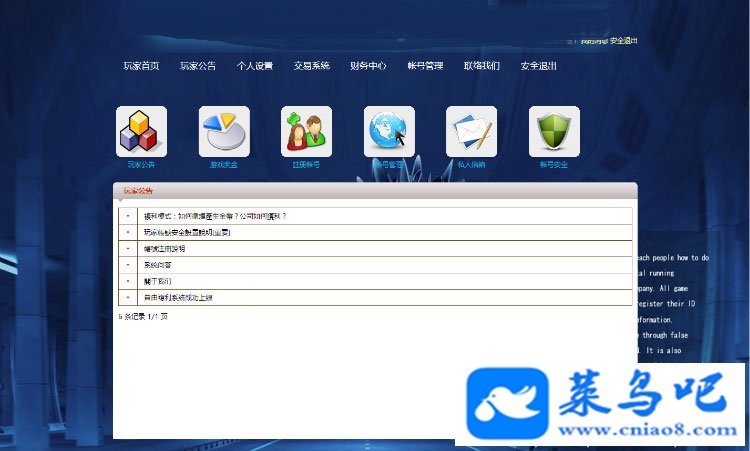Click 安全退出 in the navigation bar
This screenshot has width=750, height=451.
[539, 66]
